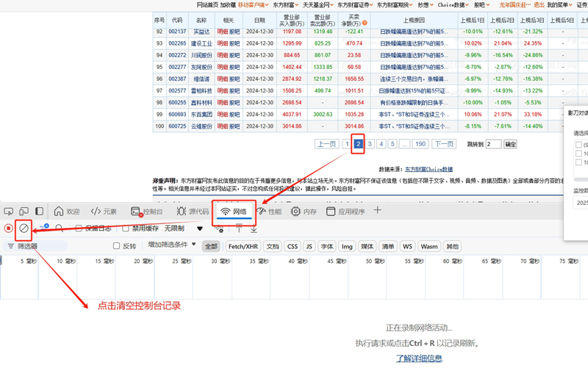Open 股吧 link for 云维股份 row

(234, 126)
